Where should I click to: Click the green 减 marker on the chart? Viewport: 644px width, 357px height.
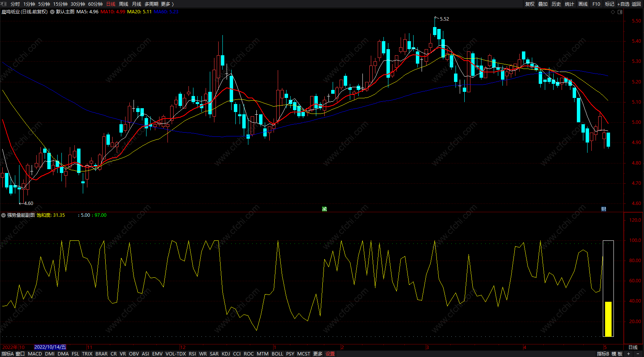[324, 209]
